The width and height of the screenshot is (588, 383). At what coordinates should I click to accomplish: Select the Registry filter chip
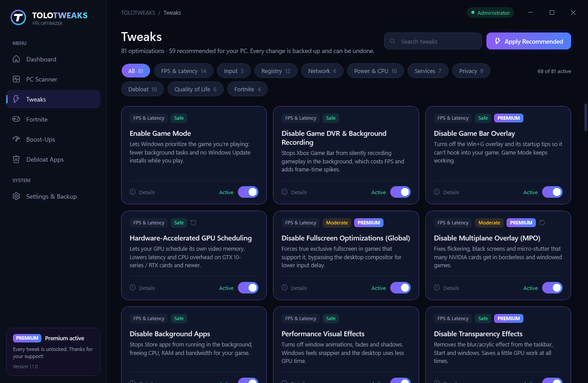(x=276, y=71)
